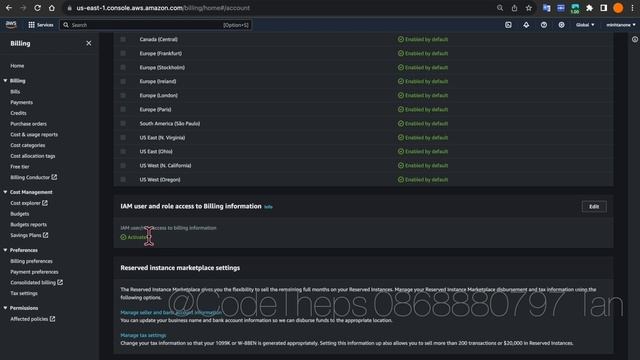This screenshot has width=640, height=360.
Task: Open Free tier in sidebar
Action: pos(20,167)
